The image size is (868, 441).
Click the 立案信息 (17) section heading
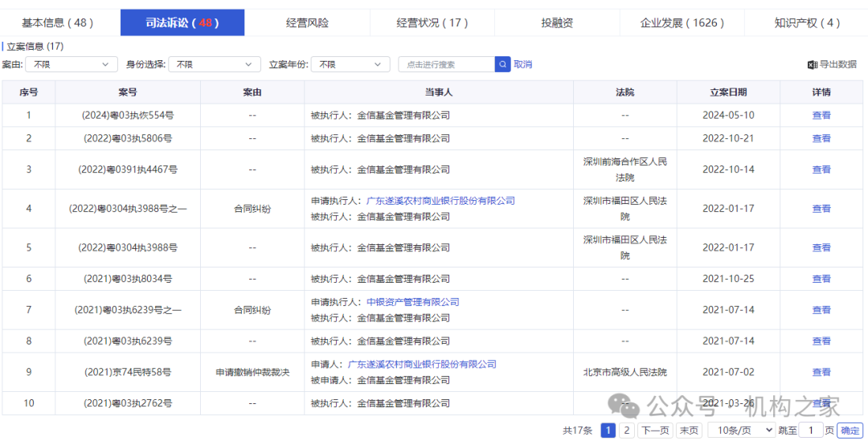click(x=35, y=47)
